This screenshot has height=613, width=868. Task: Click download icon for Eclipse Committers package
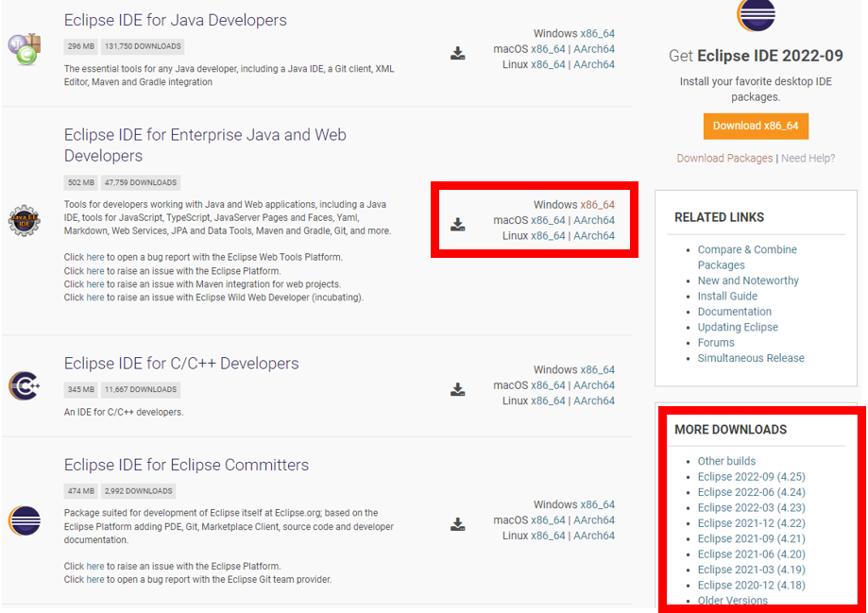click(458, 524)
